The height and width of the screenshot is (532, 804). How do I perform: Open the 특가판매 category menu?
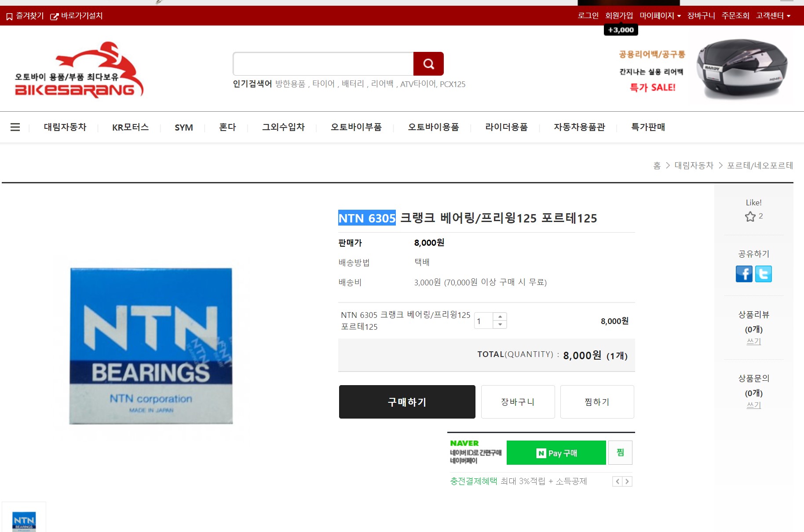click(x=648, y=127)
